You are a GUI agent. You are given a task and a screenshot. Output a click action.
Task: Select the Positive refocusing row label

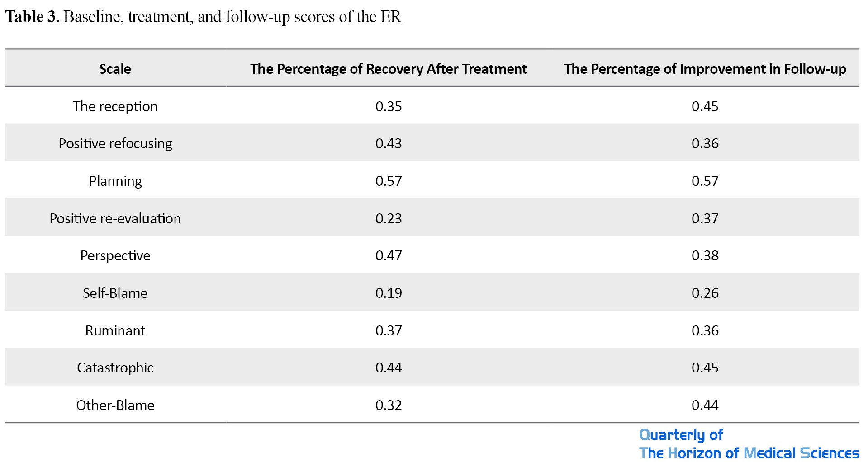click(115, 143)
